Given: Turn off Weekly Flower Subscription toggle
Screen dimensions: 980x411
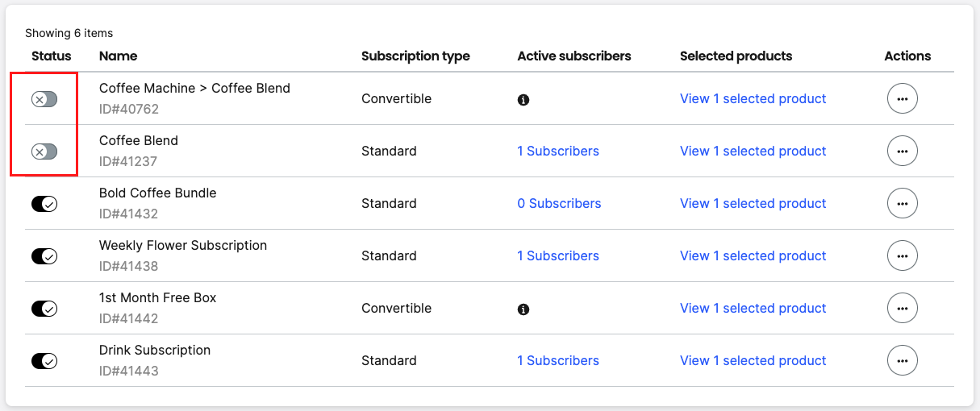Looking at the screenshot, I should (x=44, y=256).
